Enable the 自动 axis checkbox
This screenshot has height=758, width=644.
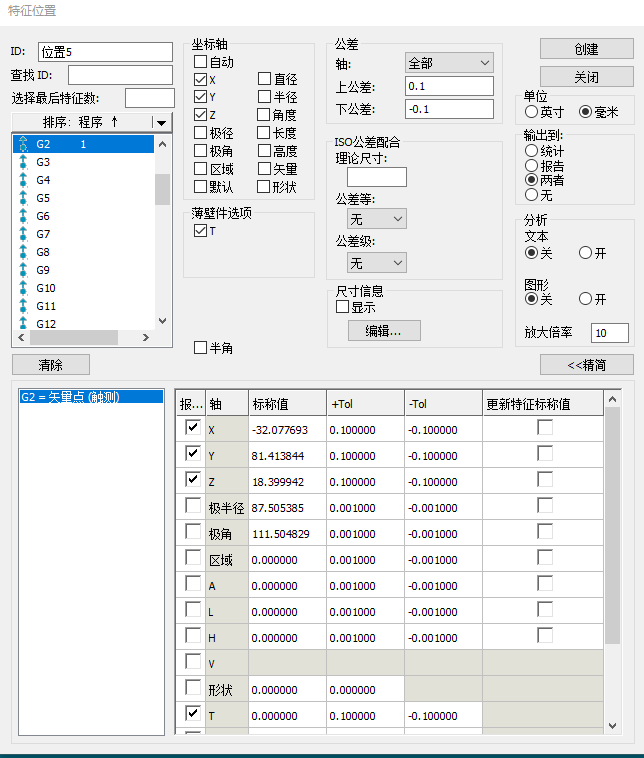(201, 63)
